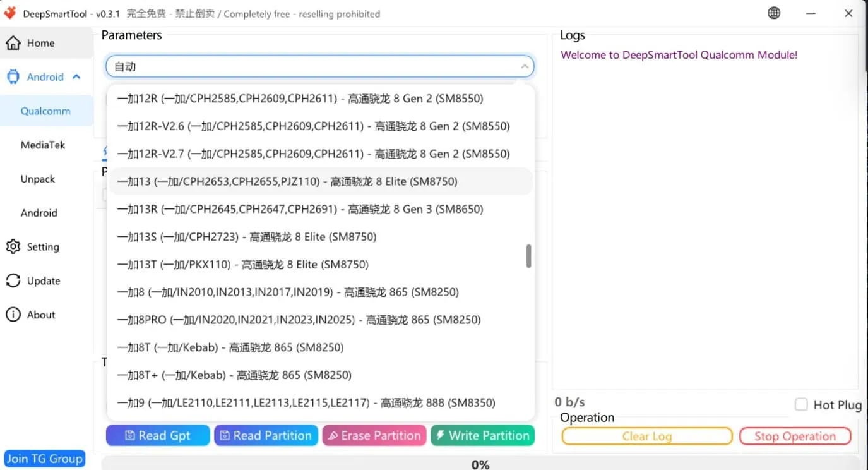Select the 一加9 Snapdragon 888 option
Screen dimensions: 868x470
coord(321,402)
